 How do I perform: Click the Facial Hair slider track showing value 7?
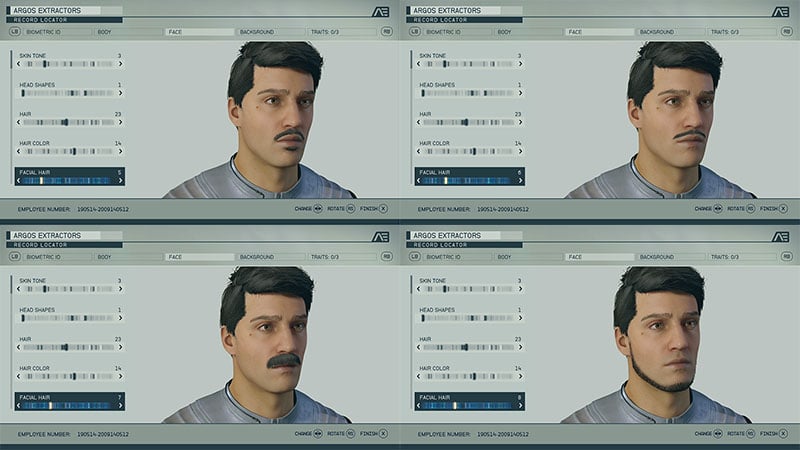[69, 406]
